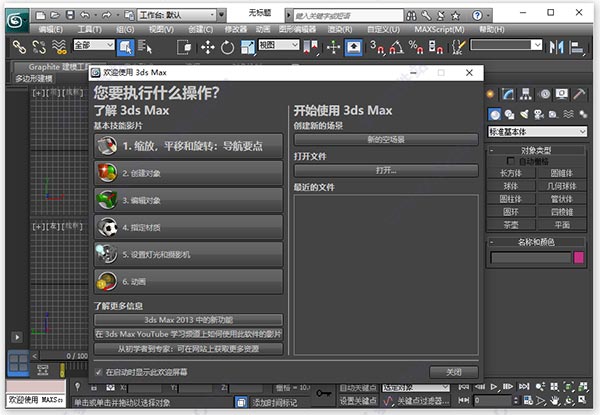Open the key selection dropdown next to Auto Key
Image resolution: width=600 pixels, height=415 pixels.
tap(416, 388)
